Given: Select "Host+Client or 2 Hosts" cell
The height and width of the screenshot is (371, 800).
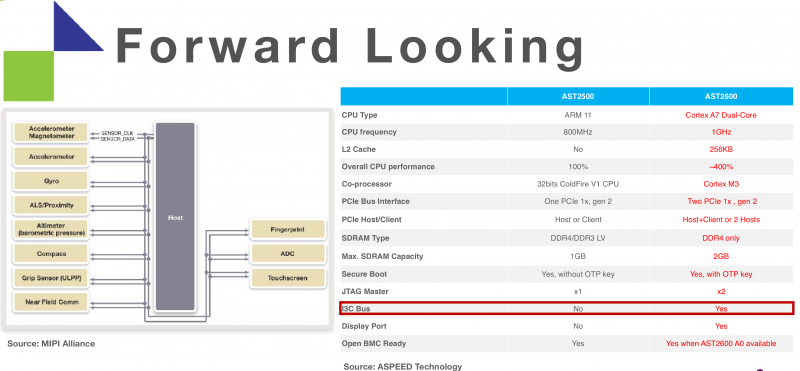Looking at the screenshot, I should point(721,219).
